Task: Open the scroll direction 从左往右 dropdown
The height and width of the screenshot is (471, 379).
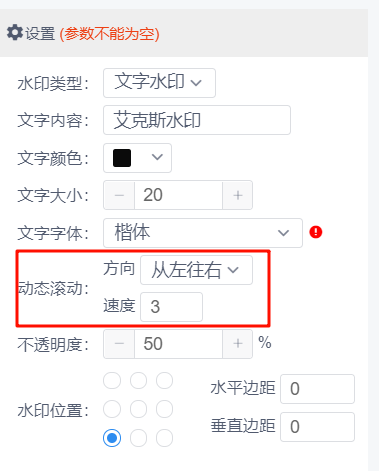Action: point(196,270)
